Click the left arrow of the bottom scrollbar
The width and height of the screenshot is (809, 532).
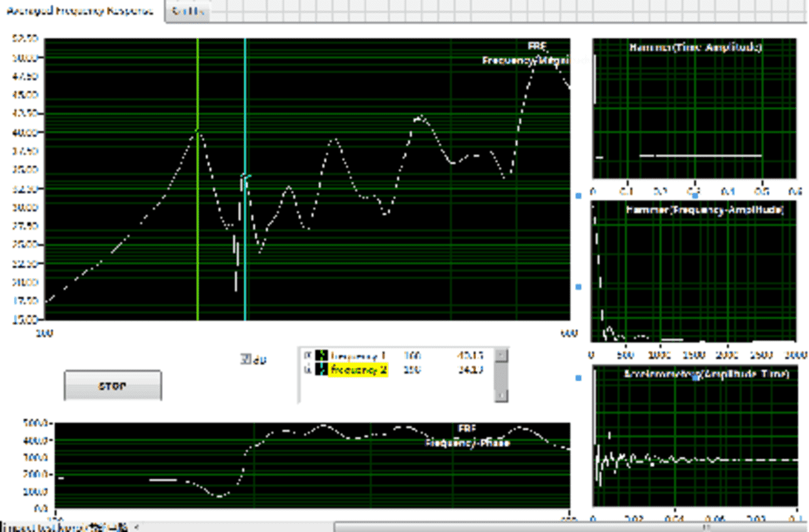coord(138,527)
